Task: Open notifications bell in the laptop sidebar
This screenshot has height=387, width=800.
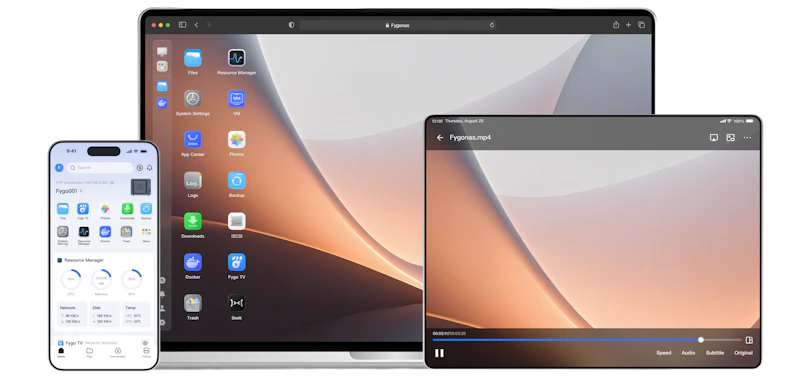Action: (x=162, y=294)
